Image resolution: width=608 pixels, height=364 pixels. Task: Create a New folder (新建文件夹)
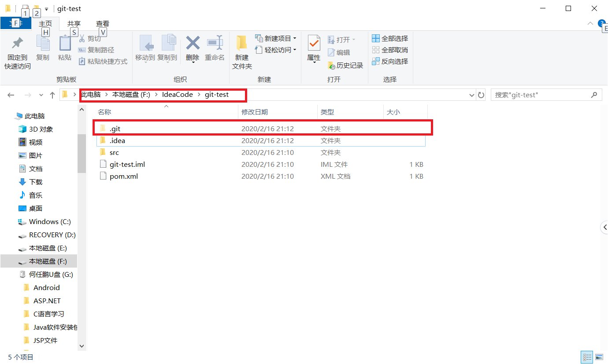coord(242,52)
